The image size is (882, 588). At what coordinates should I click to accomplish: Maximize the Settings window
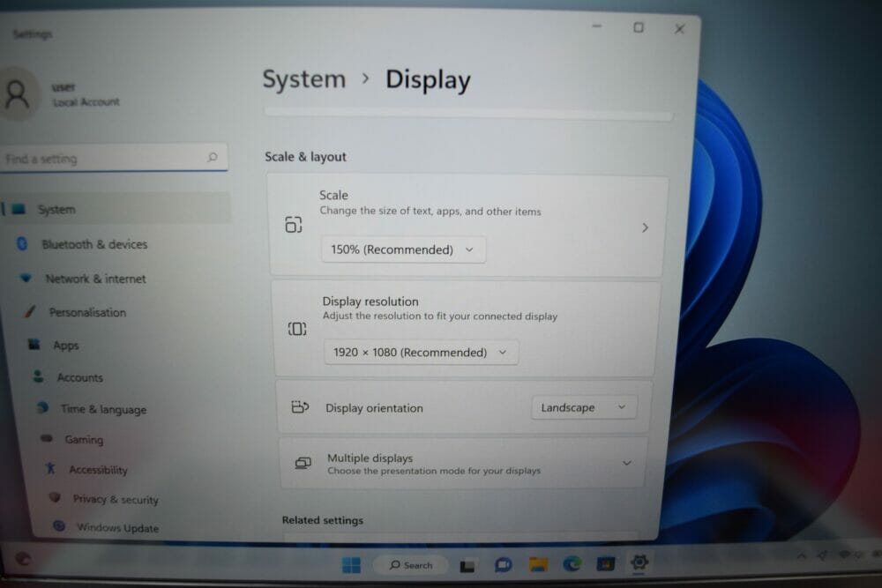click(x=639, y=27)
